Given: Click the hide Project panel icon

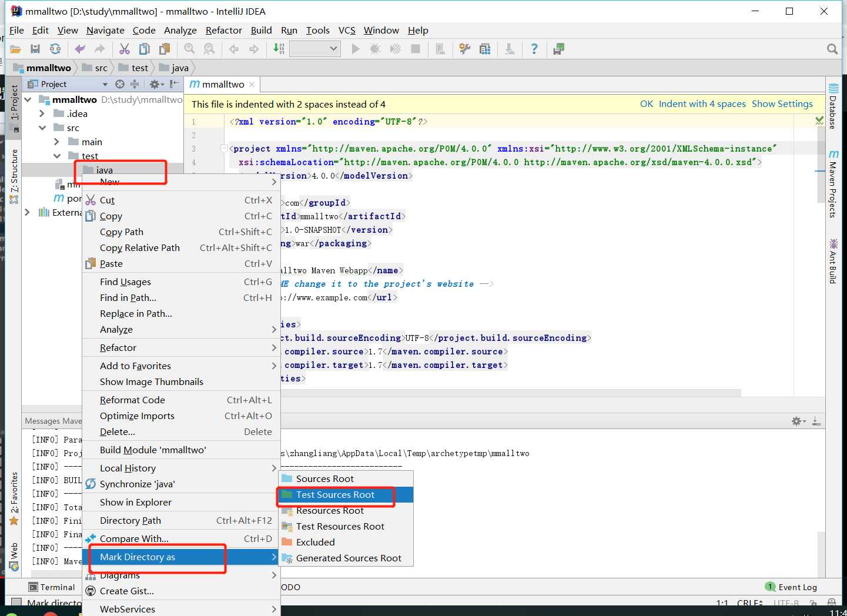Looking at the screenshot, I should (x=175, y=84).
